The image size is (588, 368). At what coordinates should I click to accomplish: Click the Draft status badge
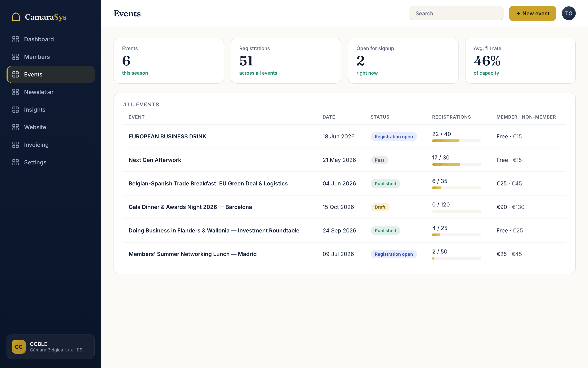tap(380, 207)
